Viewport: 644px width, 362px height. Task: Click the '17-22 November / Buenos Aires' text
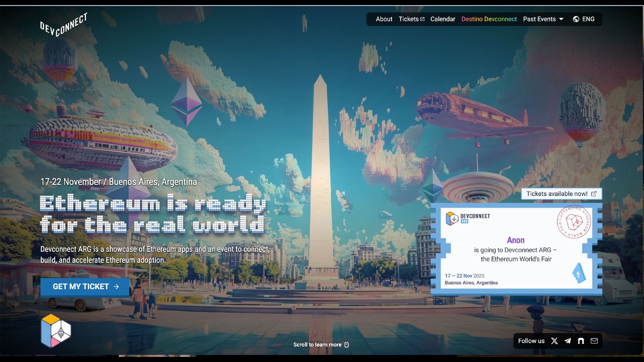pyautogui.click(x=118, y=182)
